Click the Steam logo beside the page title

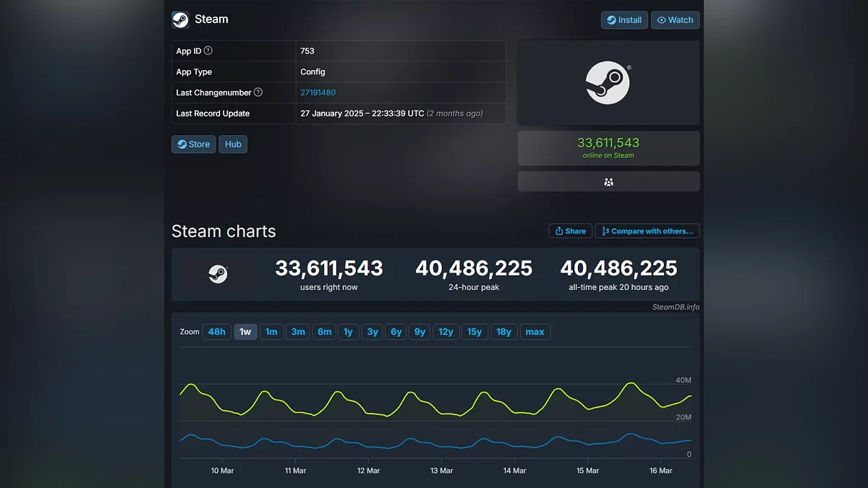click(x=180, y=20)
